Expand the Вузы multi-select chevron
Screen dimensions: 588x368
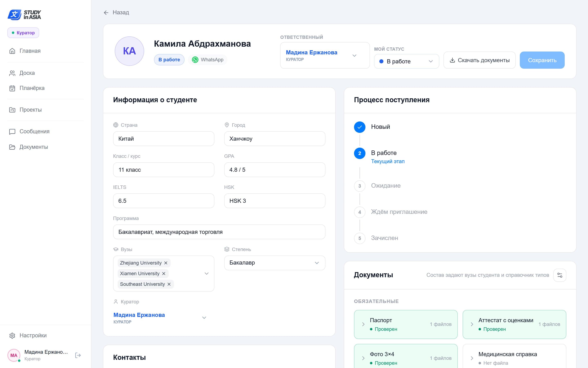tap(207, 274)
